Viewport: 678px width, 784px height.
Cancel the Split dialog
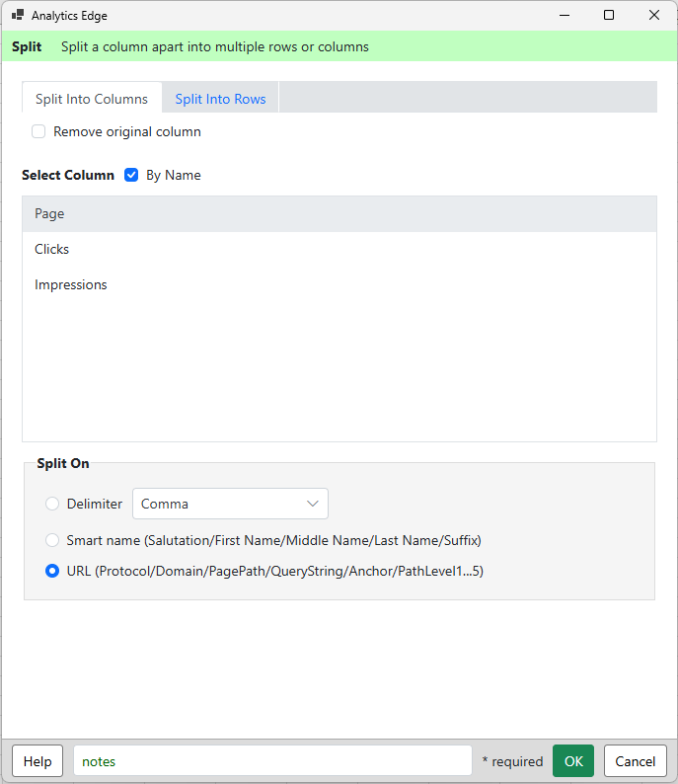point(635,761)
